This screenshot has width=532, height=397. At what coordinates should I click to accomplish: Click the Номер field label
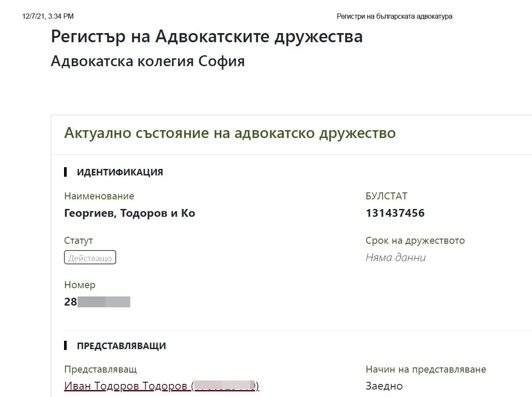pyautogui.click(x=80, y=285)
